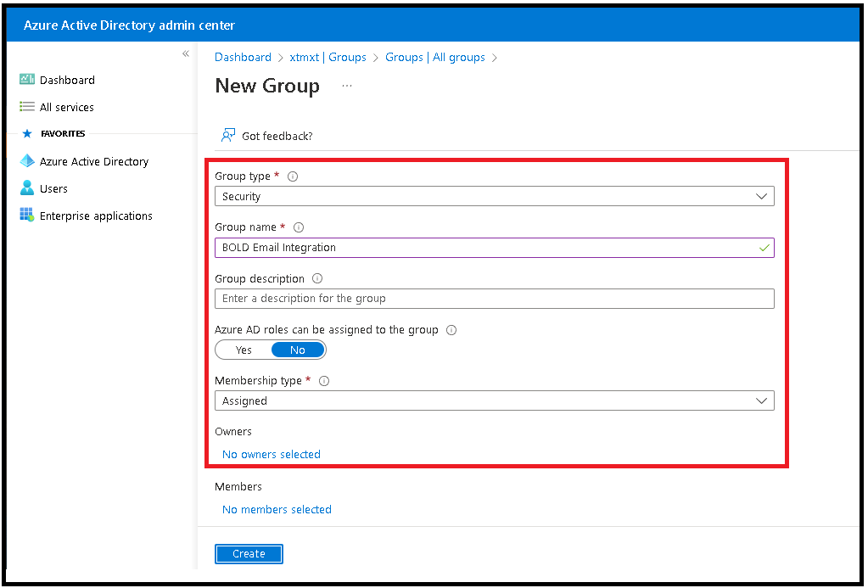Select the All services sidebar icon
Screen dimensions: 868x588
point(26,107)
